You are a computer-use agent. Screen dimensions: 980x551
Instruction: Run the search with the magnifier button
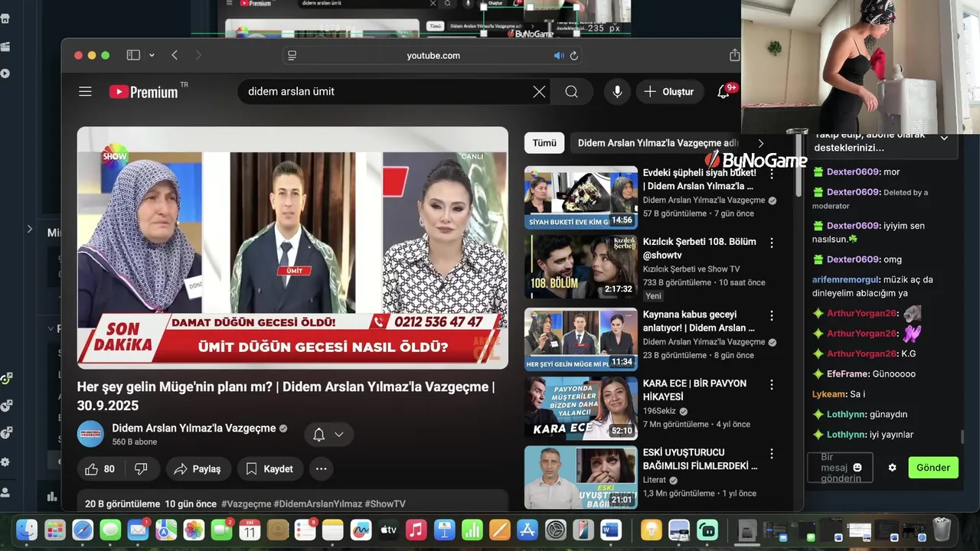[x=571, y=92]
